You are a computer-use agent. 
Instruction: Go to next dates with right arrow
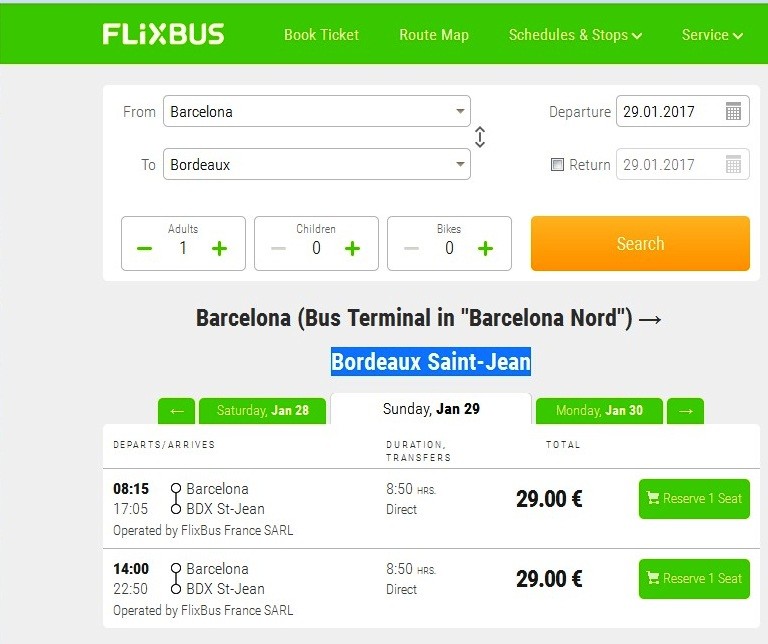pos(686,411)
